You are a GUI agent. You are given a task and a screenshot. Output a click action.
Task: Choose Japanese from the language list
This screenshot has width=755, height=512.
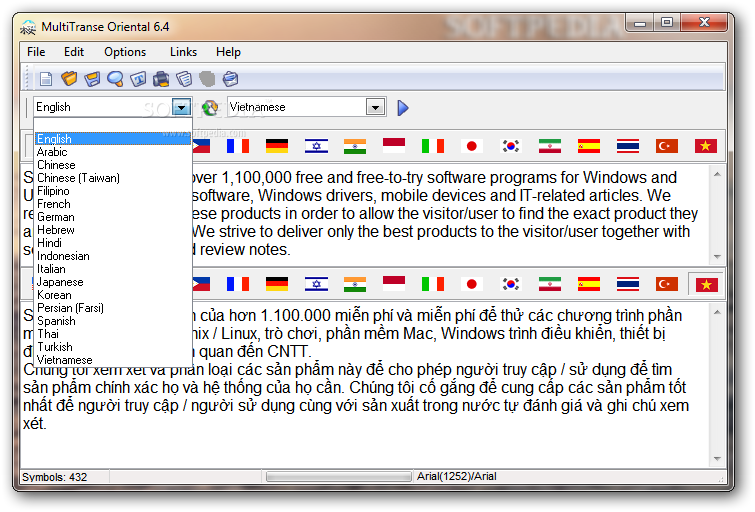point(113,282)
